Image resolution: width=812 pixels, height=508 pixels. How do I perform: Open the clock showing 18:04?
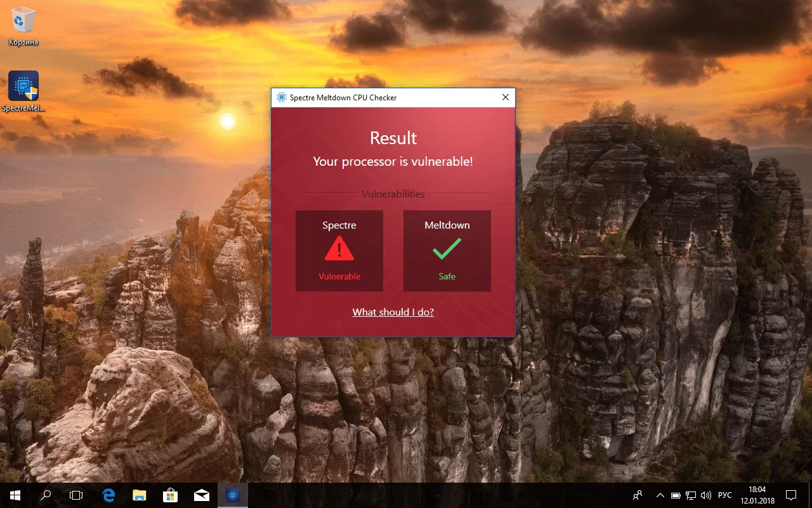click(757, 495)
